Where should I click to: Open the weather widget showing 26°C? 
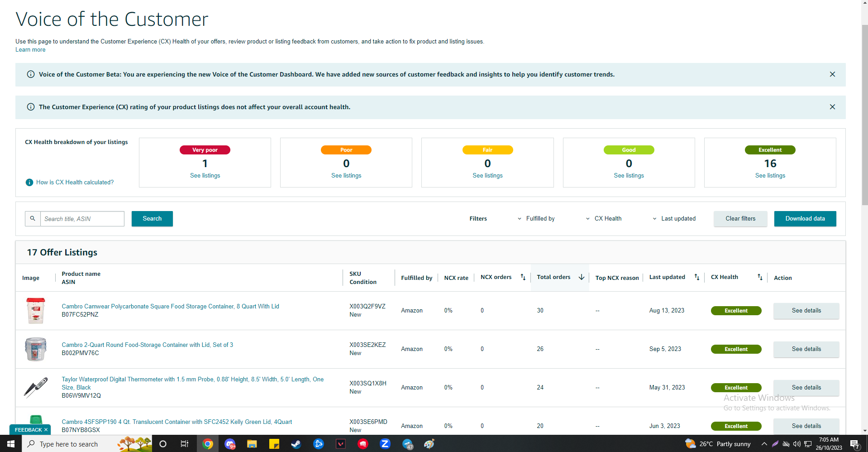pyautogui.click(x=718, y=444)
